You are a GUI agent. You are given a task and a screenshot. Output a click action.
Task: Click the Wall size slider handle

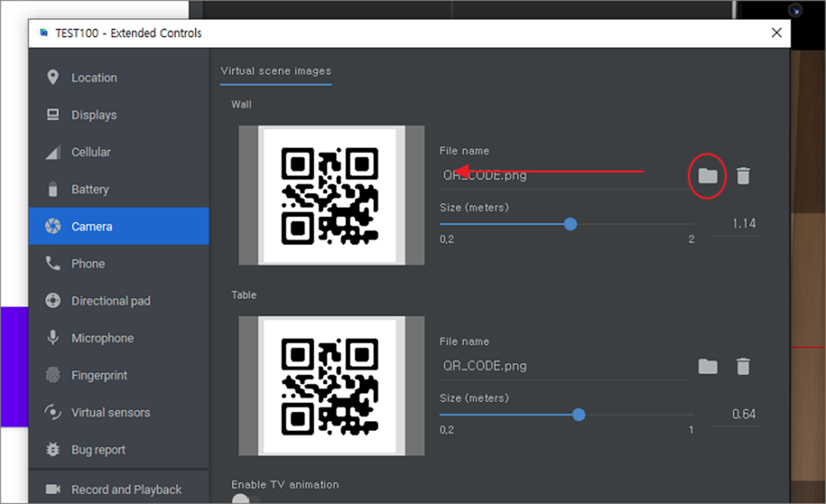pos(570,224)
